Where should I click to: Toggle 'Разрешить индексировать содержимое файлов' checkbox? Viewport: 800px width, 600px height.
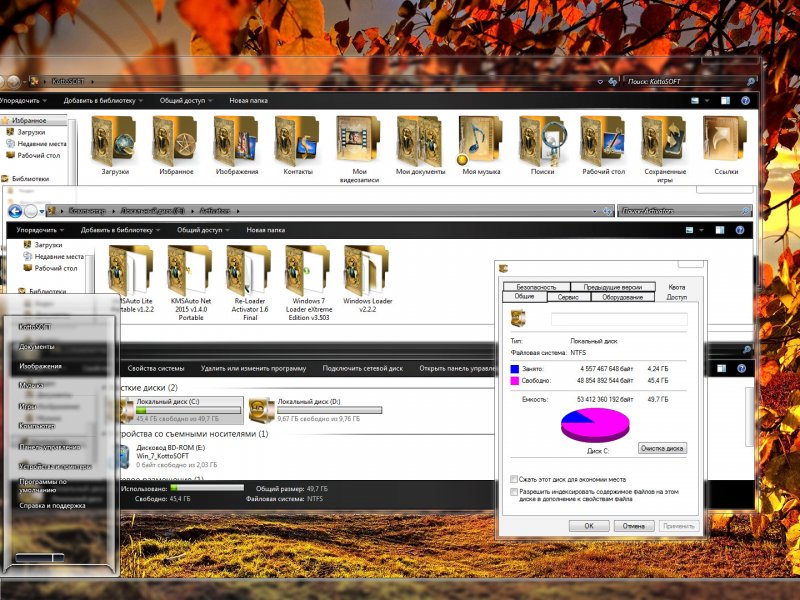[x=514, y=492]
